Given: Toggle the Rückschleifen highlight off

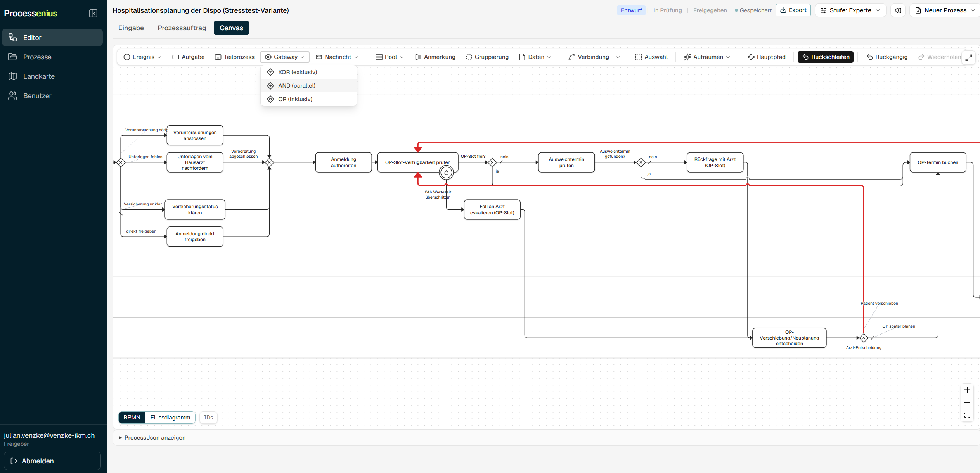Looking at the screenshot, I should [825, 57].
